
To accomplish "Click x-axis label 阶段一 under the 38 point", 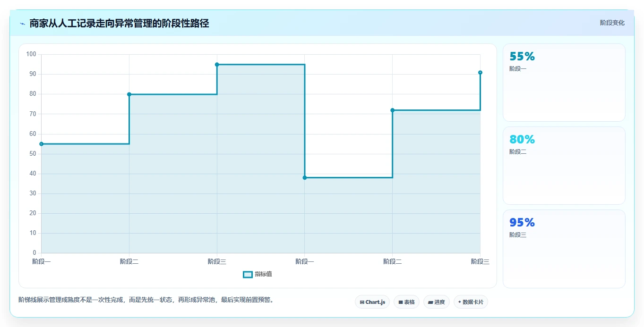I will tap(305, 261).
